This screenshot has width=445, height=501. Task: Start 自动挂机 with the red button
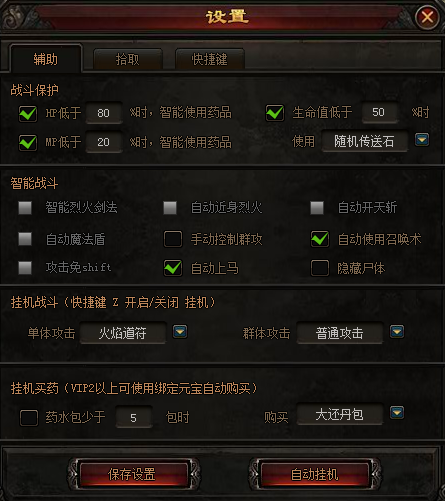314,474
